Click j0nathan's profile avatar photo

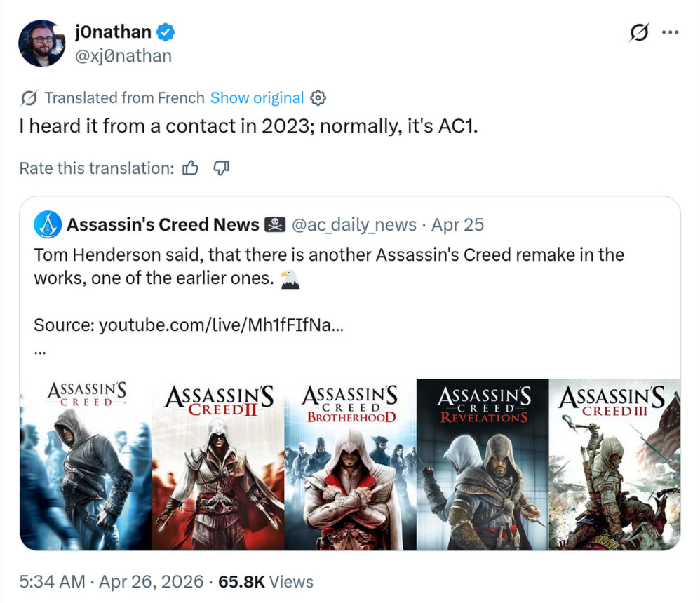tap(42, 43)
